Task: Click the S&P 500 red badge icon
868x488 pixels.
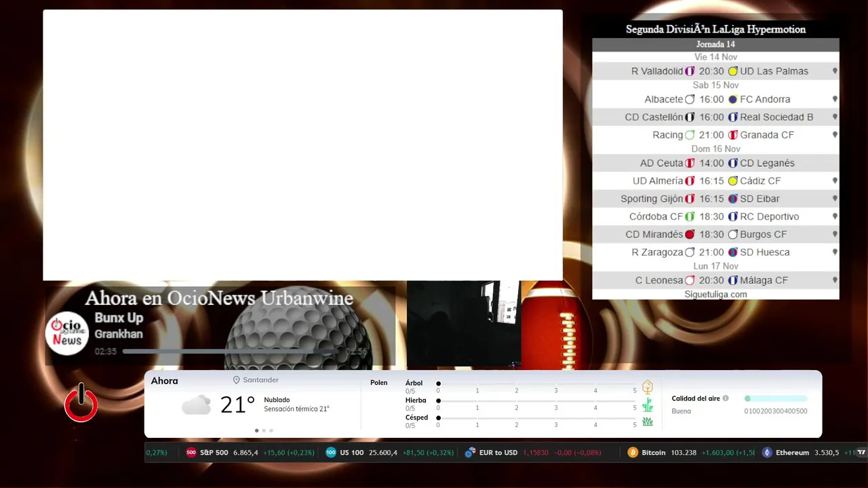Action: click(191, 453)
